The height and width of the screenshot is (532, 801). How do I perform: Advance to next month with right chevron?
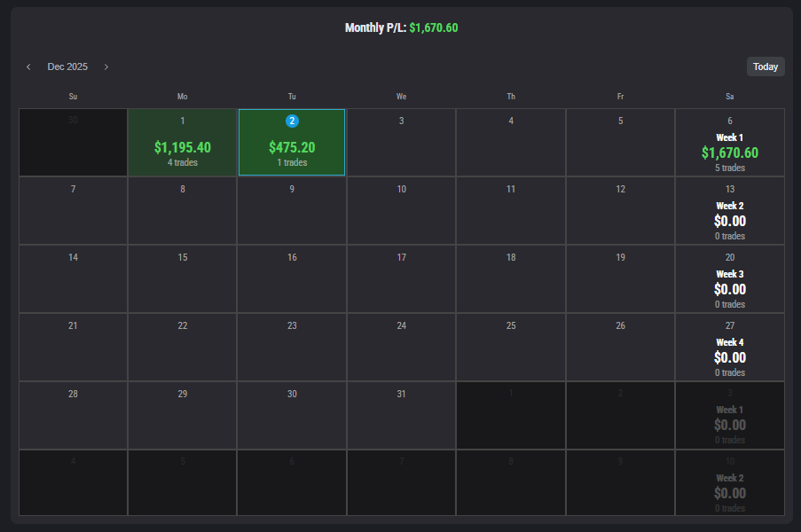[x=106, y=67]
